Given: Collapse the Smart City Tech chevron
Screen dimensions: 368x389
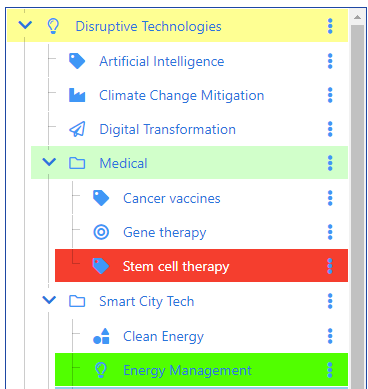Looking at the screenshot, I should coord(49,300).
